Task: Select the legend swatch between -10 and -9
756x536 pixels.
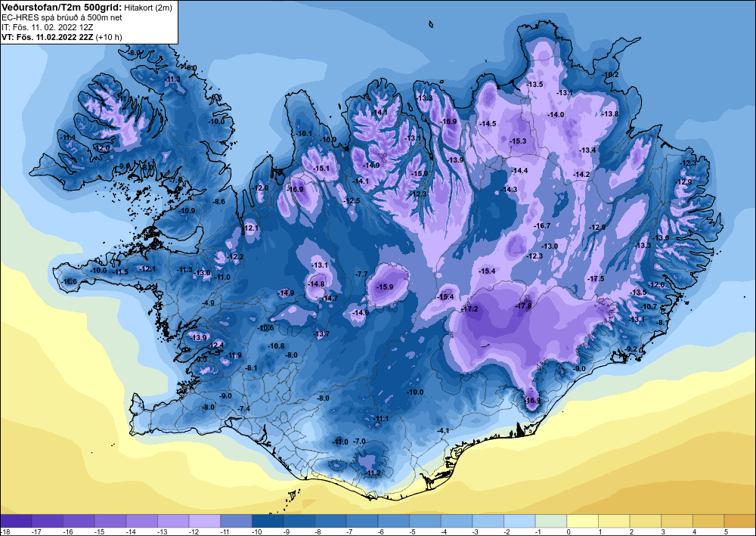Action: coord(268,521)
